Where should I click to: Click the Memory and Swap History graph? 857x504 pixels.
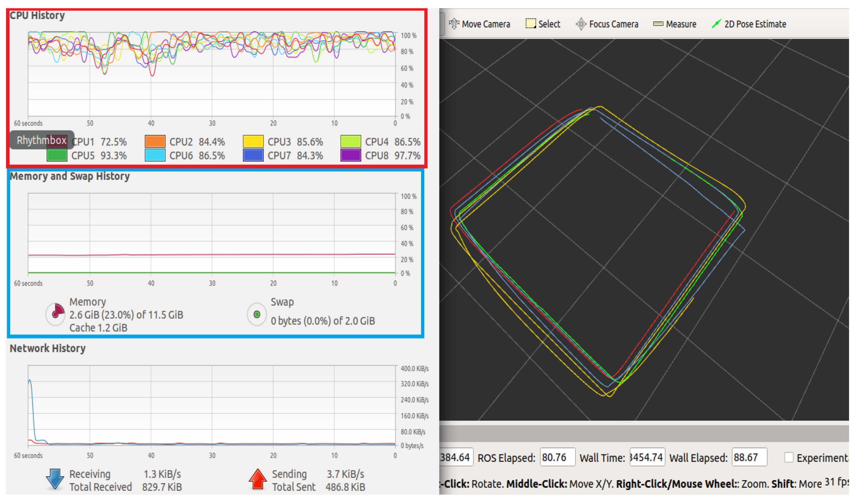tap(212, 233)
